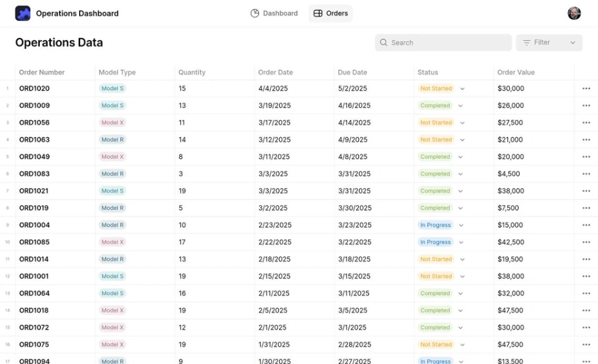Open the Dashboard tab

[x=274, y=13]
